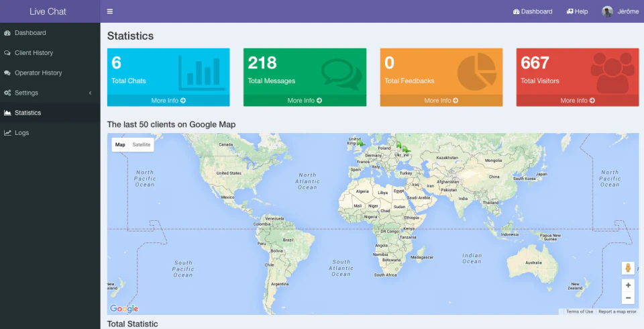This screenshot has height=329, width=644.
Task: Open Help in the top navigation bar
Action: click(x=577, y=11)
